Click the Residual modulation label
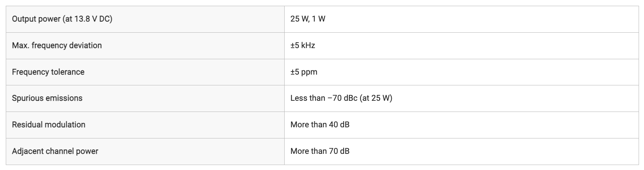Viewport: 644px width, 170px height. (49, 125)
